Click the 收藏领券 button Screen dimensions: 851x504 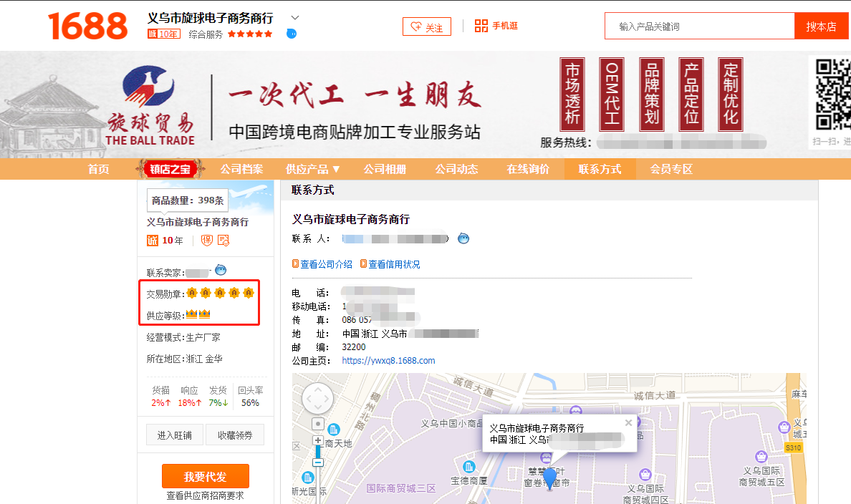(235, 435)
